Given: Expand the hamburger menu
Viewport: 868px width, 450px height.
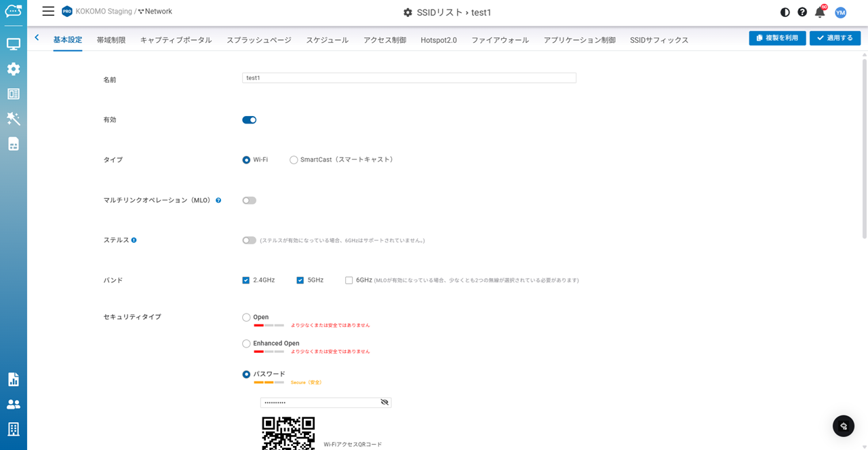Looking at the screenshot, I should 48,12.
